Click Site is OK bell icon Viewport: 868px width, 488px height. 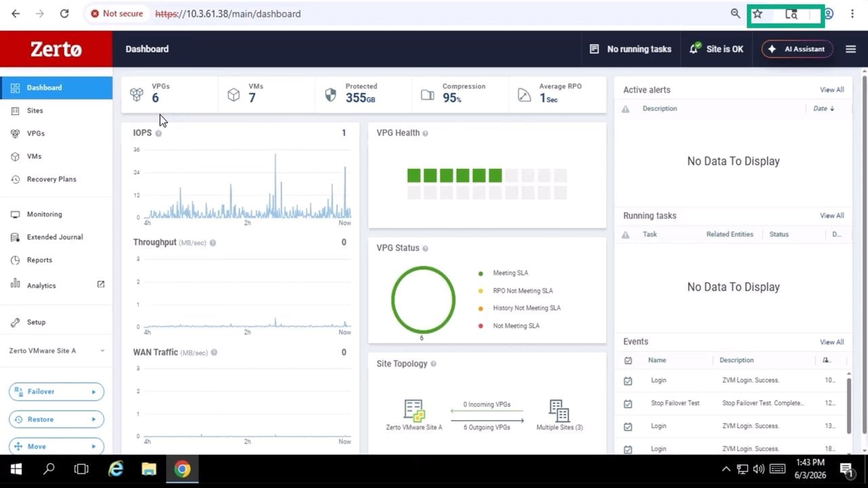coord(695,48)
